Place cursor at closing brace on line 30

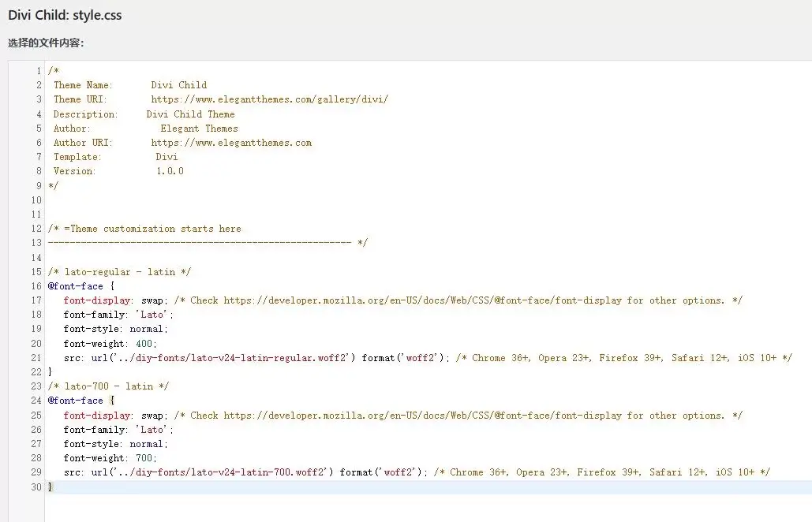51,487
